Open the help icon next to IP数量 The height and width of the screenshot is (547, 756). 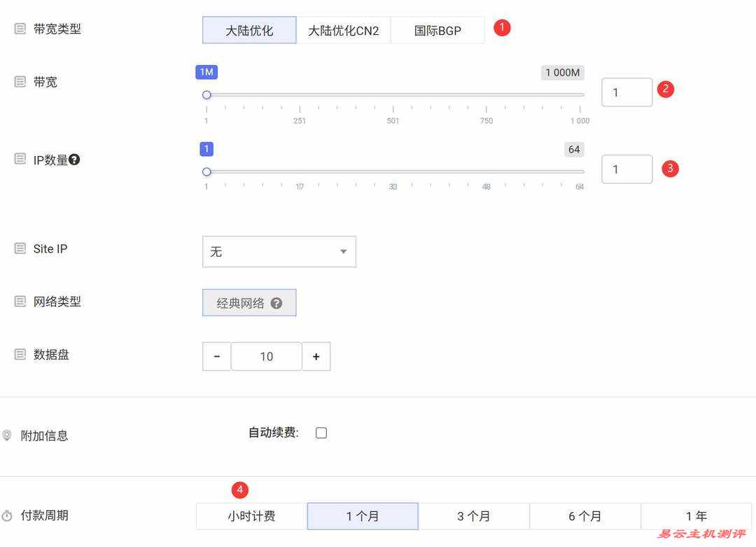pyautogui.click(x=74, y=159)
